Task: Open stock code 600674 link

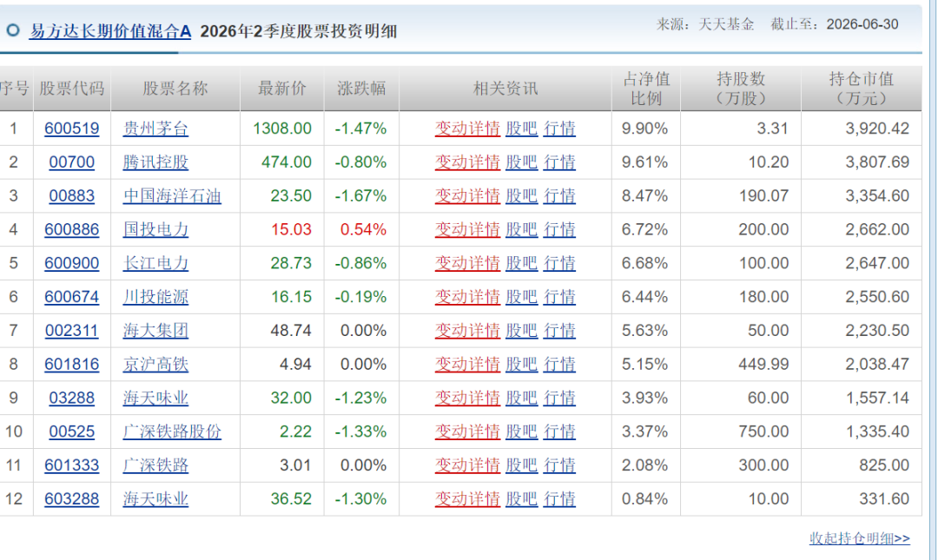Action: point(72,297)
